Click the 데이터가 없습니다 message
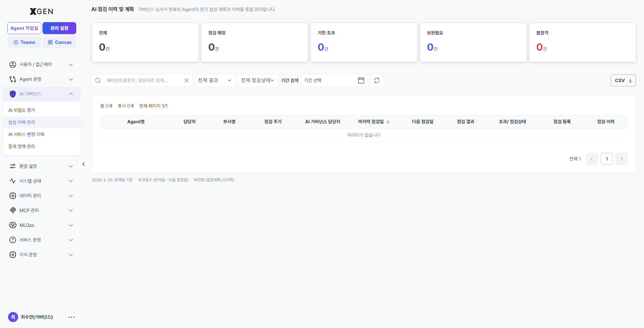The height and width of the screenshot is (328, 644). (364, 135)
